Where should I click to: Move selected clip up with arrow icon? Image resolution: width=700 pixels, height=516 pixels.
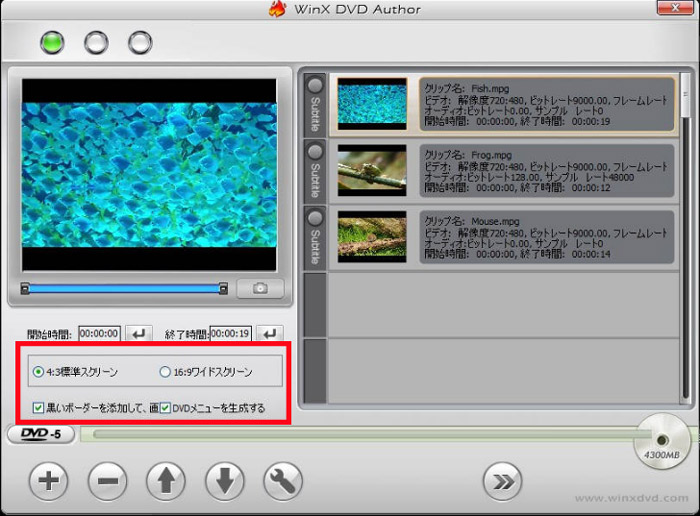coord(166,482)
